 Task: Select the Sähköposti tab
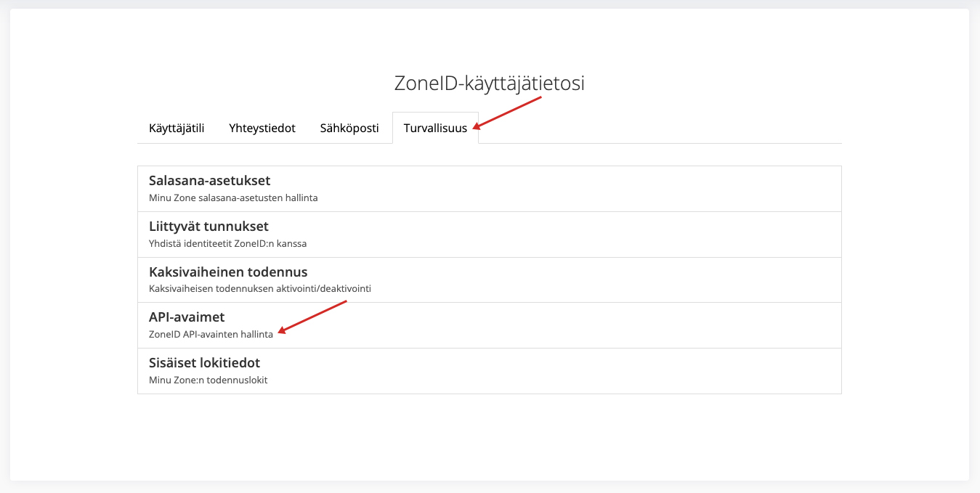349,128
